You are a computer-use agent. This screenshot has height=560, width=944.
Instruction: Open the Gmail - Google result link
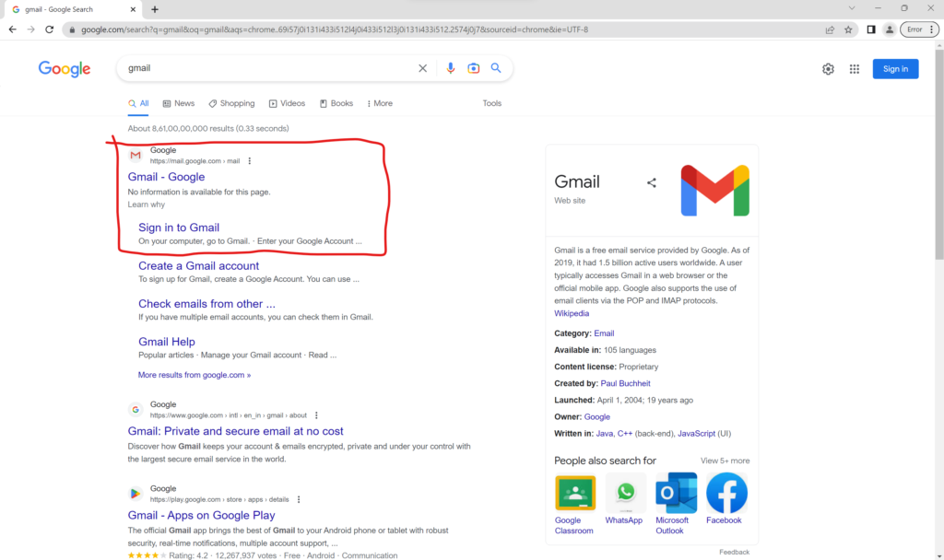pyautogui.click(x=166, y=177)
